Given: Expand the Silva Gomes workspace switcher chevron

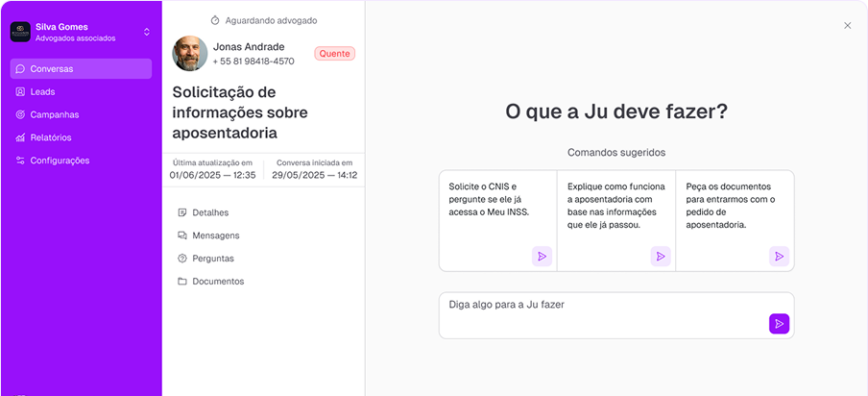Looking at the screenshot, I should click(x=147, y=32).
